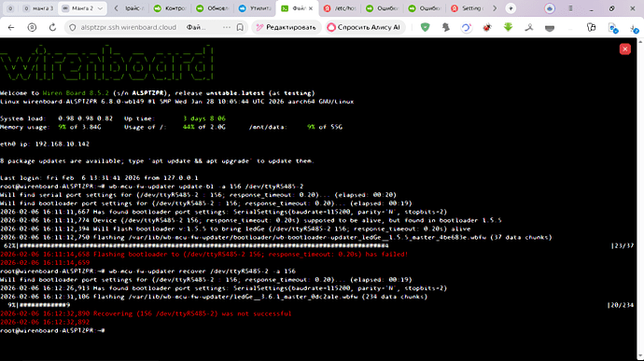Image resolution: width=644 pixels, height=361 pixels.
Task: Open the browser hamburger menu
Action: [x=570, y=8]
